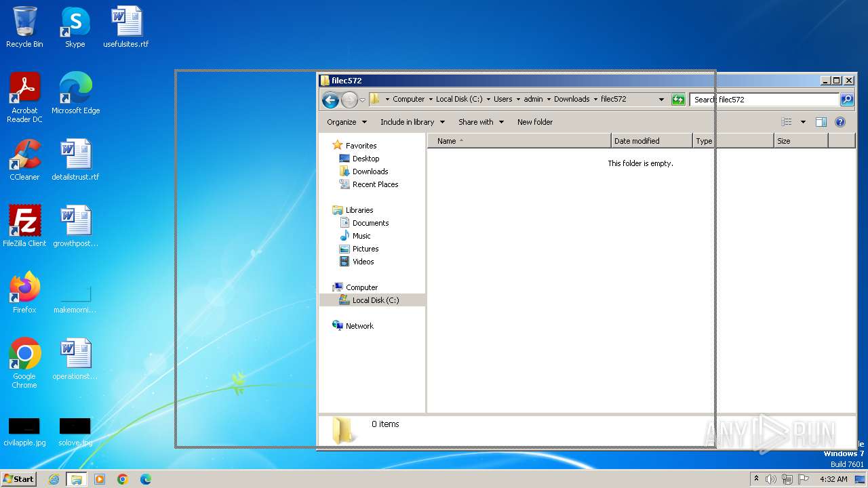The width and height of the screenshot is (868, 488).
Task: Click admin in the address breadcrumb
Action: coord(533,99)
